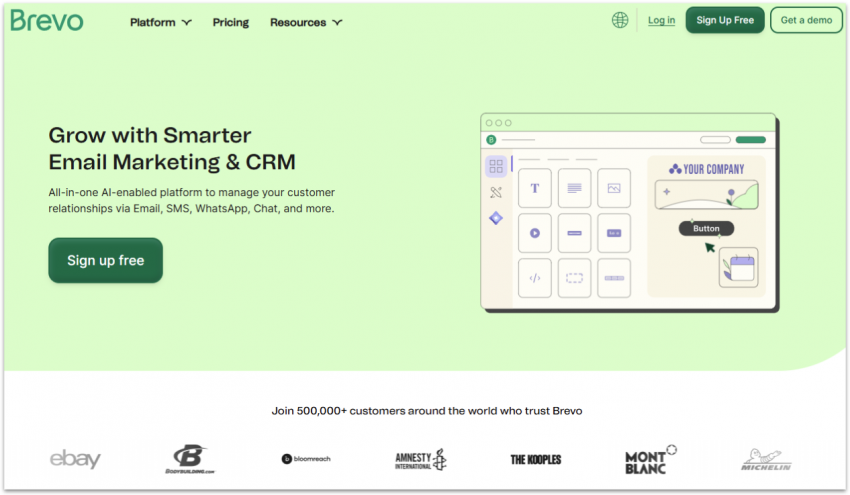
Task: Open the language globe icon
Action: point(620,20)
